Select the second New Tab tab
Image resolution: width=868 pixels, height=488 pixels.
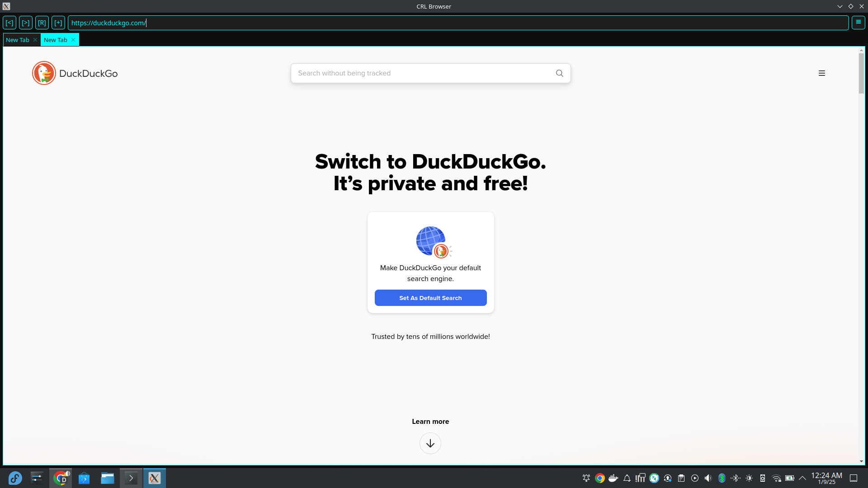56,39
